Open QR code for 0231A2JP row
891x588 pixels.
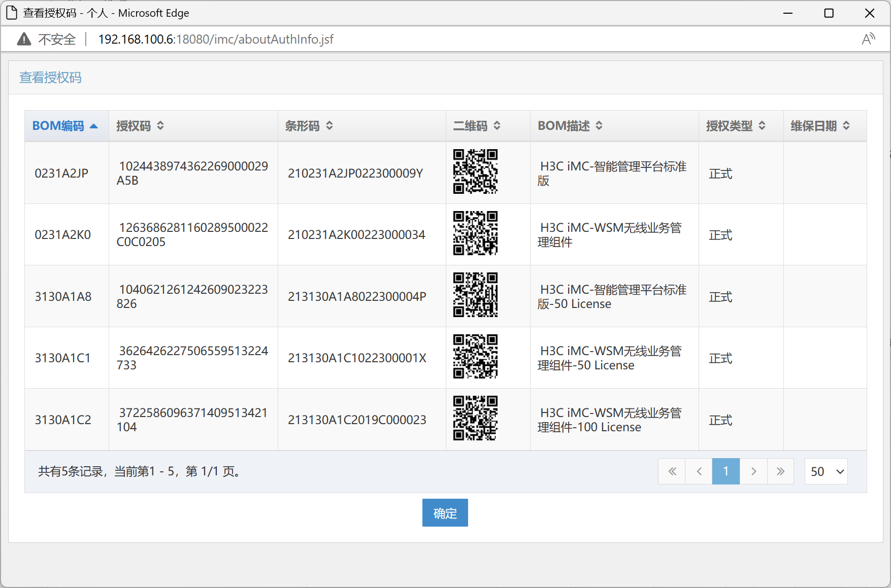[475, 171]
